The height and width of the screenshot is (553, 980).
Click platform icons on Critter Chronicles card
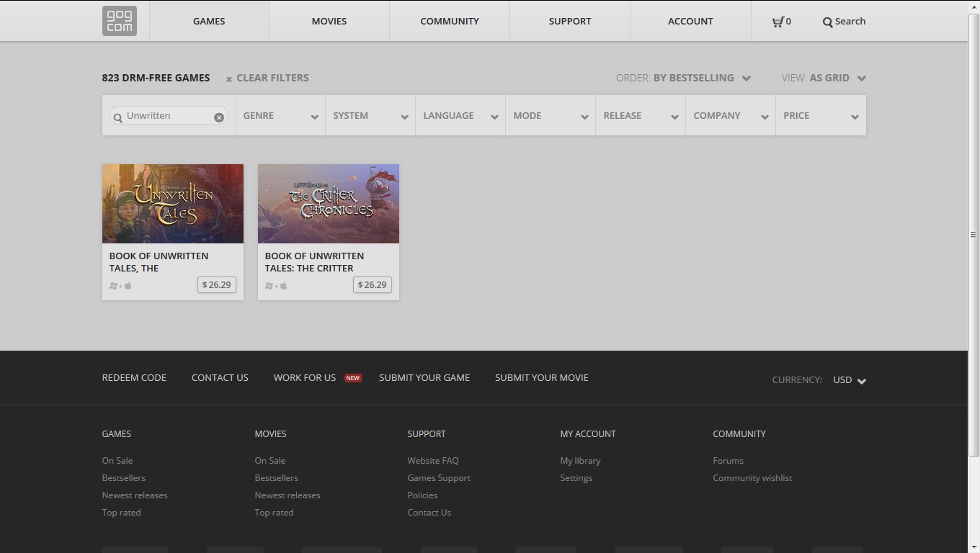tap(277, 286)
